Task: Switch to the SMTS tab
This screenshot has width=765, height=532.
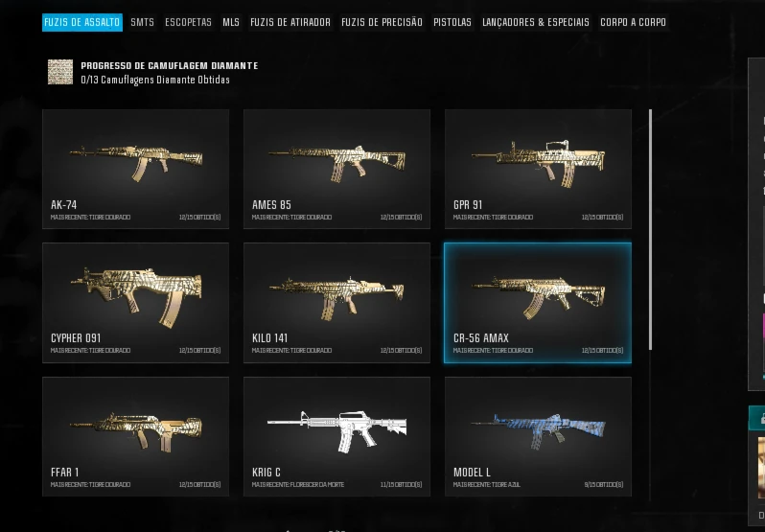Action: click(x=143, y=22)
